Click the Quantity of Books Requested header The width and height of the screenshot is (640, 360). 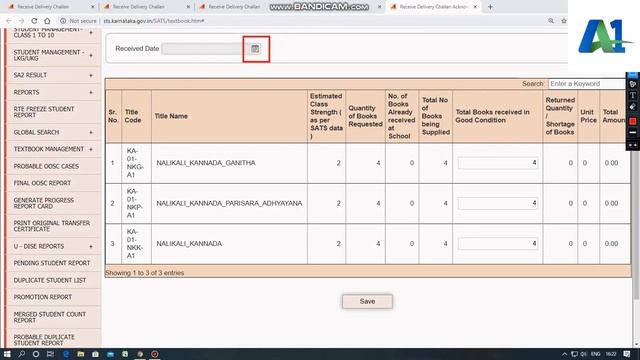(x=365, y=116)
